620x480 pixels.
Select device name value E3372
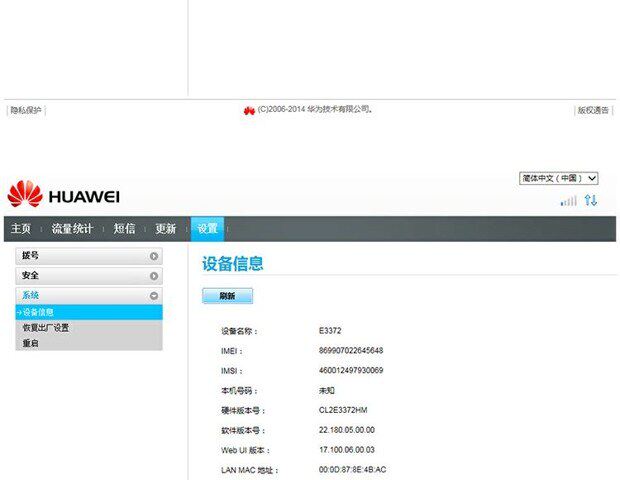pos(330,331)
